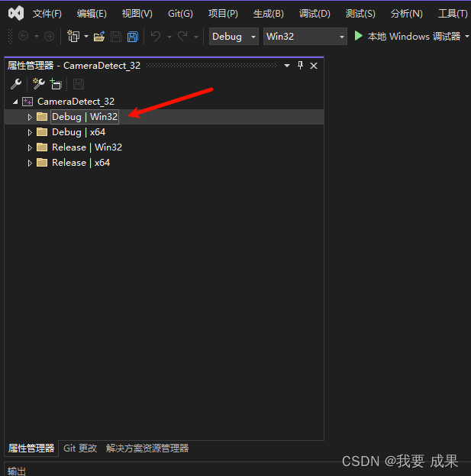Click the New Project toolbar icon

click(x=73, y=37)
